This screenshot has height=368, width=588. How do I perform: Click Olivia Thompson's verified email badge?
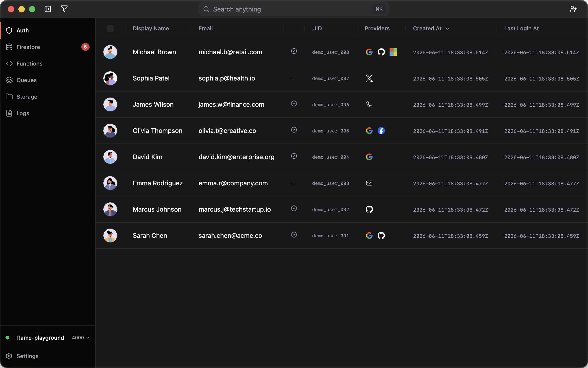(x=294, y=130)
